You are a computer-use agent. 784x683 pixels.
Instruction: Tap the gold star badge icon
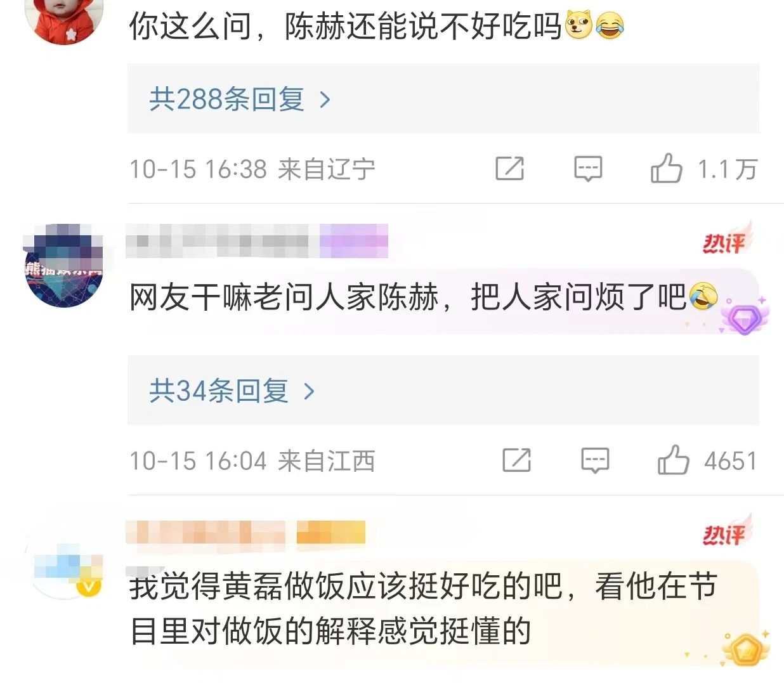tap(745, 648)
